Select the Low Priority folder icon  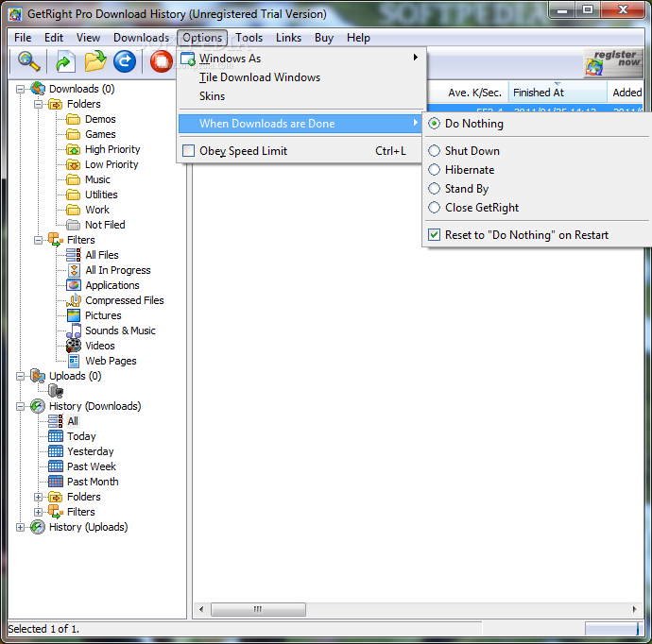coord(73,164)
